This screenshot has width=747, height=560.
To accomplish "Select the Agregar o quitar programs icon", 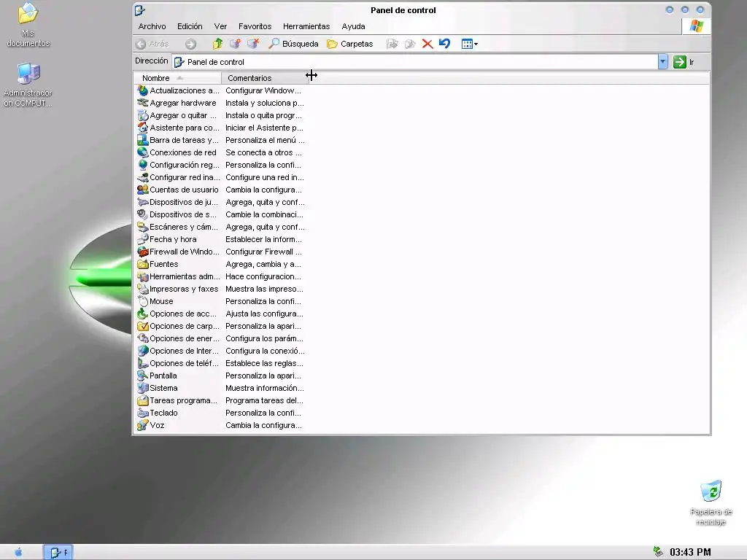I will [x=142, y=115].
